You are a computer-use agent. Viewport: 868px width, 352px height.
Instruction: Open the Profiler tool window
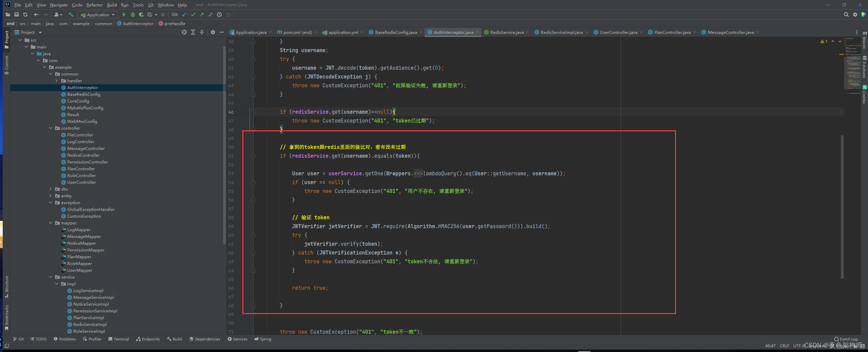92,339
